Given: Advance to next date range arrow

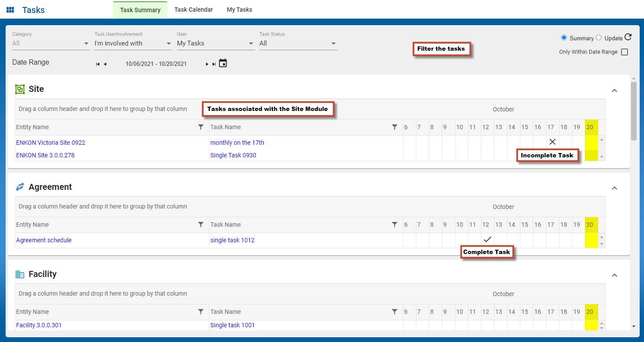Looking at the screenshot, I should click(x=207, y=64).
